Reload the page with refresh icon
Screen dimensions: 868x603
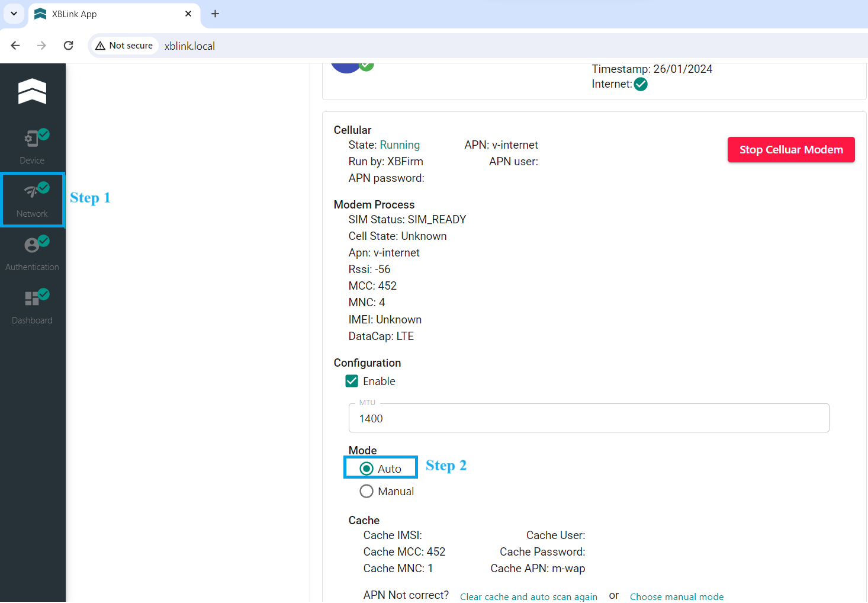tap(69, 46)
